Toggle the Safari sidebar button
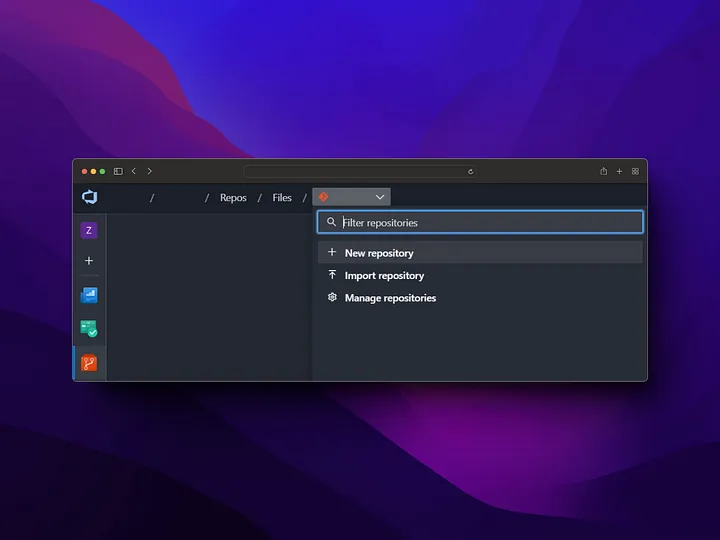 [x=118, y=171]
